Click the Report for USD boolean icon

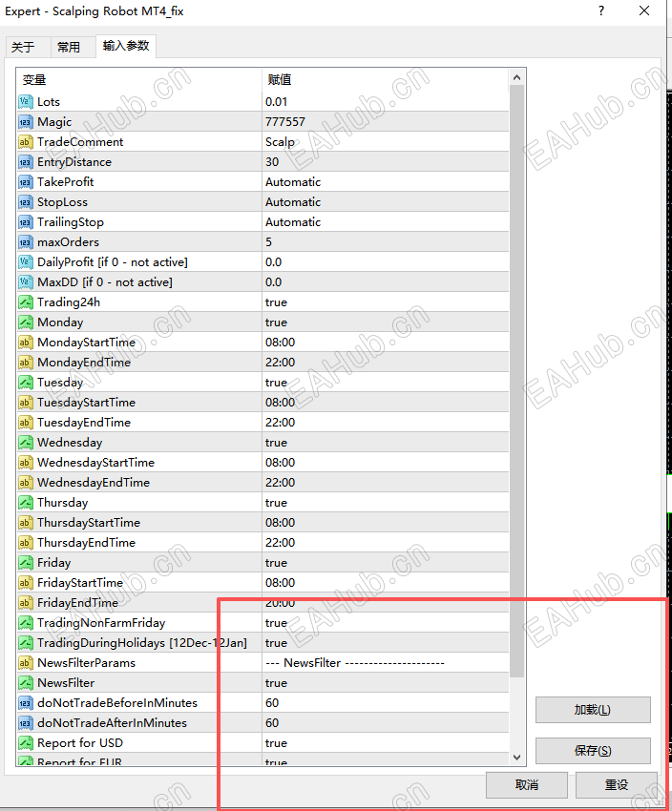26,743
